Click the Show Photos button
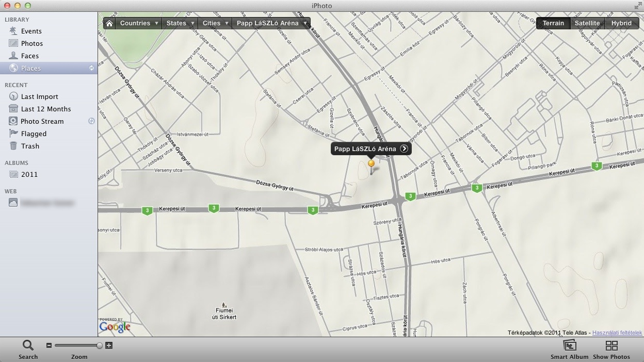 click(611, 349)
